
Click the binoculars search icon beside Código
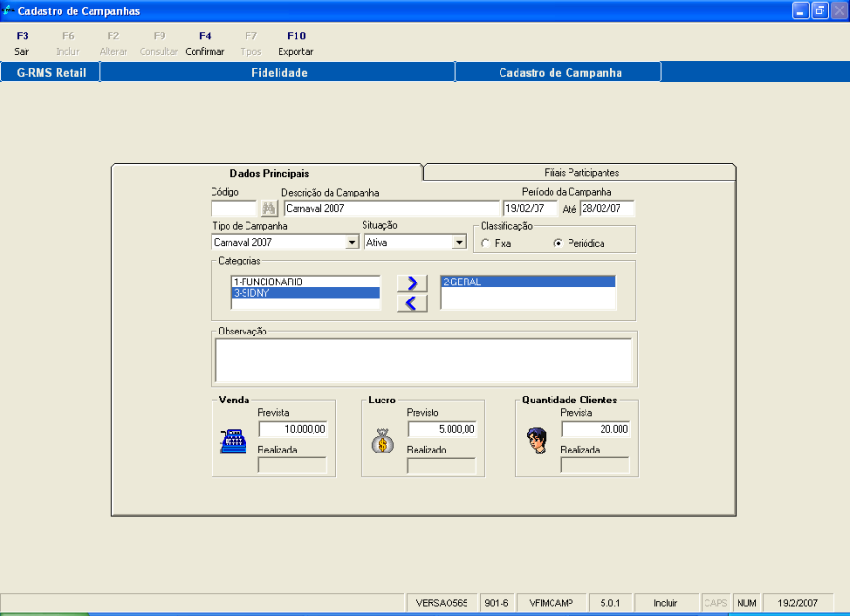click(x=268, y=209)
